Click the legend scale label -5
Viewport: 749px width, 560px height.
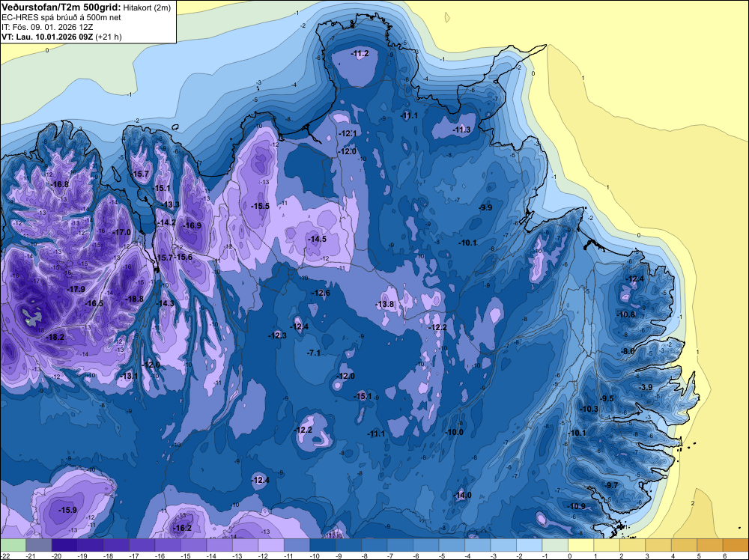point(441,556)
